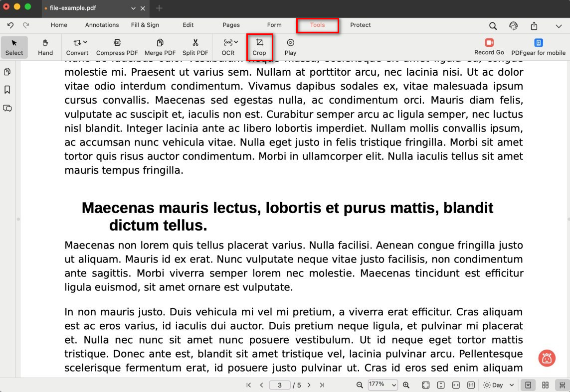570x392 pixels.
Task: Switch to two-page view mode
Action: coord(545,385)
